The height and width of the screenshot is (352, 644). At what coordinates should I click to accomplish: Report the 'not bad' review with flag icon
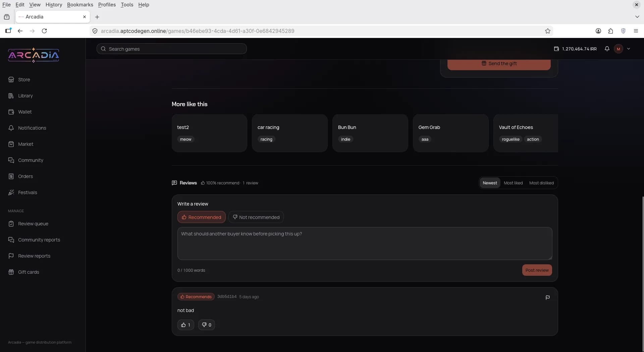tap(547, 297)
